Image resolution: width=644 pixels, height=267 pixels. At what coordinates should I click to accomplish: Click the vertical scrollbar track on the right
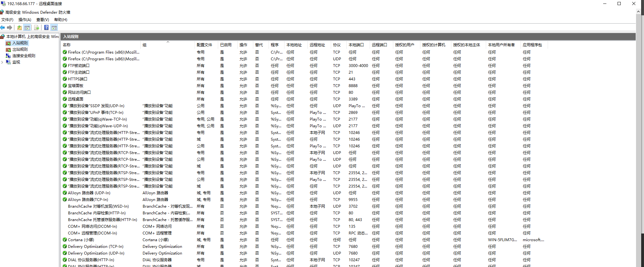tap(638, 140)
